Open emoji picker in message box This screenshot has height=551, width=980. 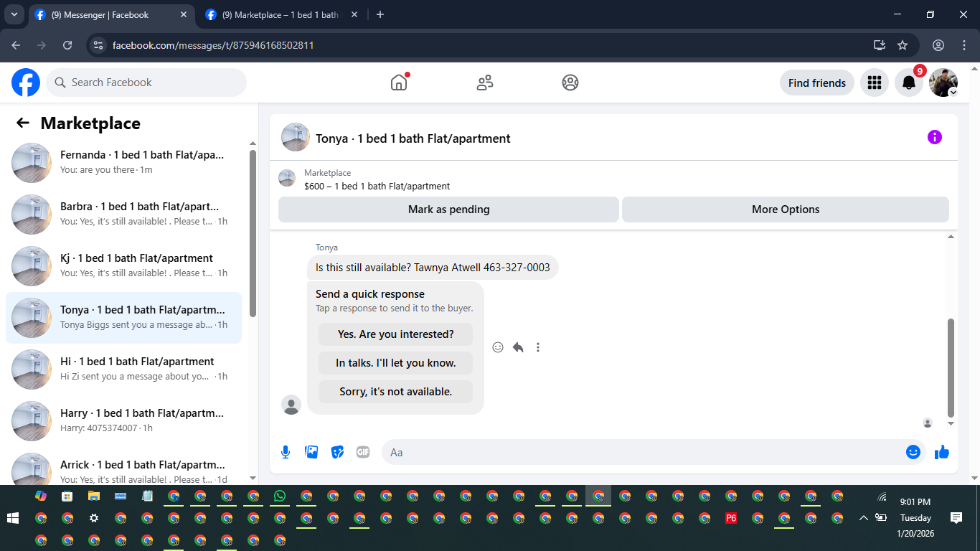[x=913, y=452]
